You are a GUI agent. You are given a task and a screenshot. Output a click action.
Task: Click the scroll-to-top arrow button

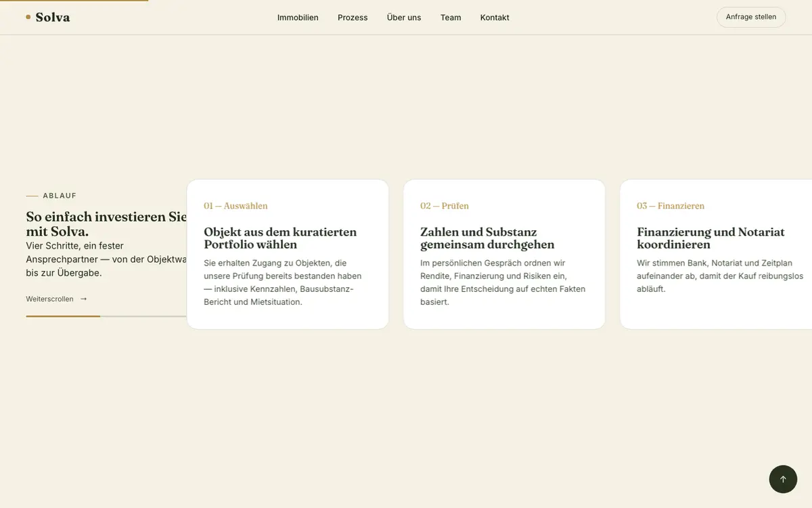click(x=783, y=479)
